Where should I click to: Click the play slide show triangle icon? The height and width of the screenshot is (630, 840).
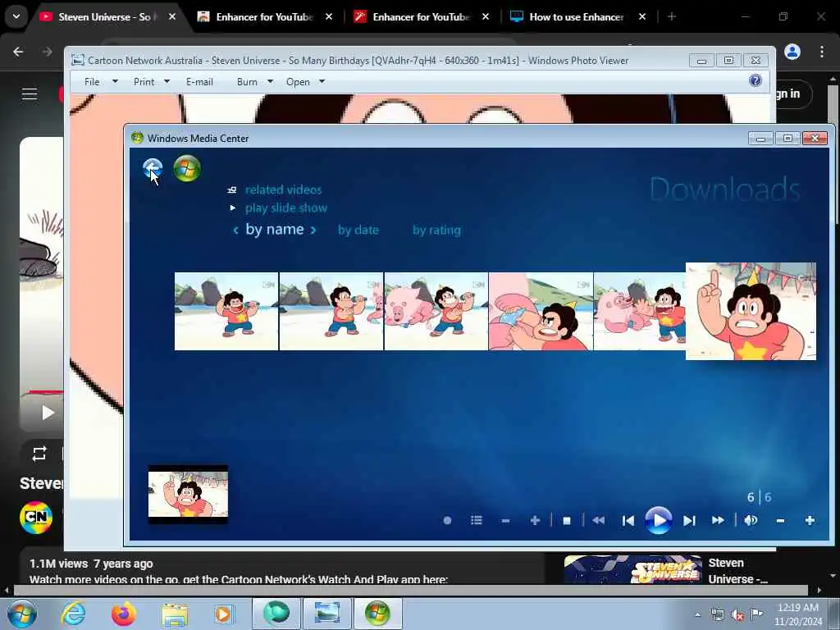click(x=232, y=208)
